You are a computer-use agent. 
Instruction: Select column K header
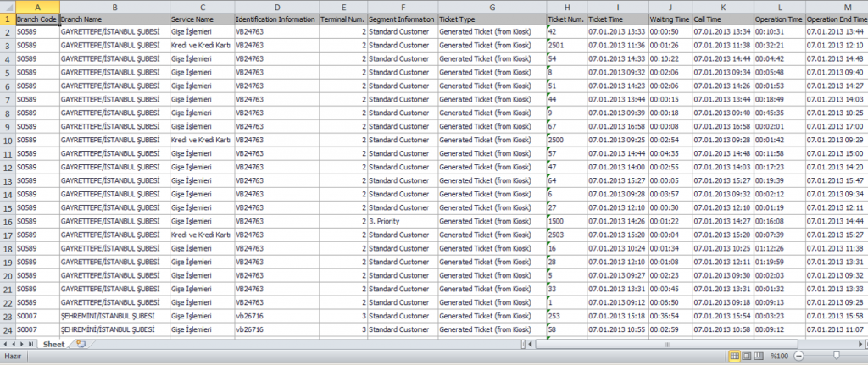tap(723, 8)
